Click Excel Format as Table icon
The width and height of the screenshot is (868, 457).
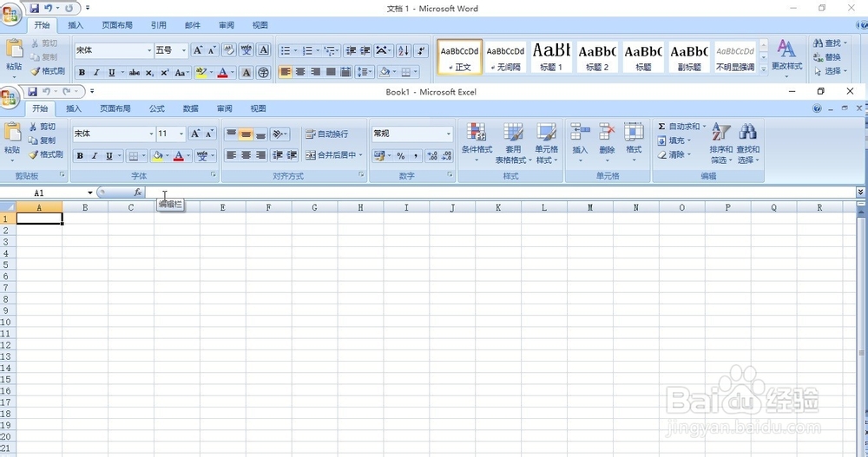(513, 132)
